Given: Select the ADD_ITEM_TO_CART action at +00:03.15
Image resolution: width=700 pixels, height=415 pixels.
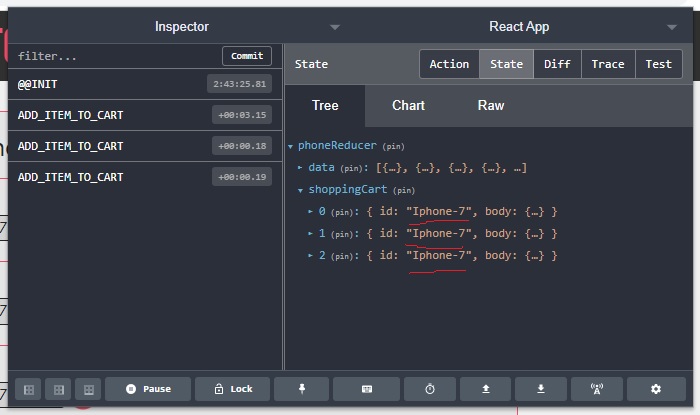Looking at the screenshot, I should pos(145,115).
